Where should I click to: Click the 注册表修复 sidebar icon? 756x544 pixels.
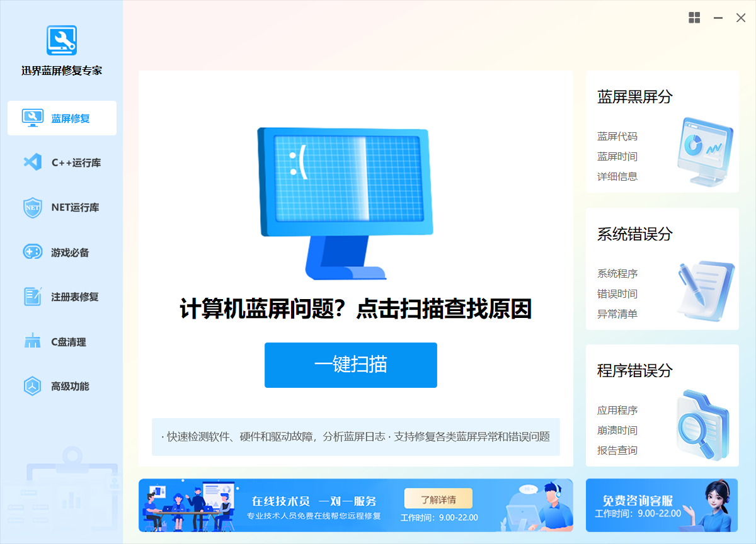32,297
